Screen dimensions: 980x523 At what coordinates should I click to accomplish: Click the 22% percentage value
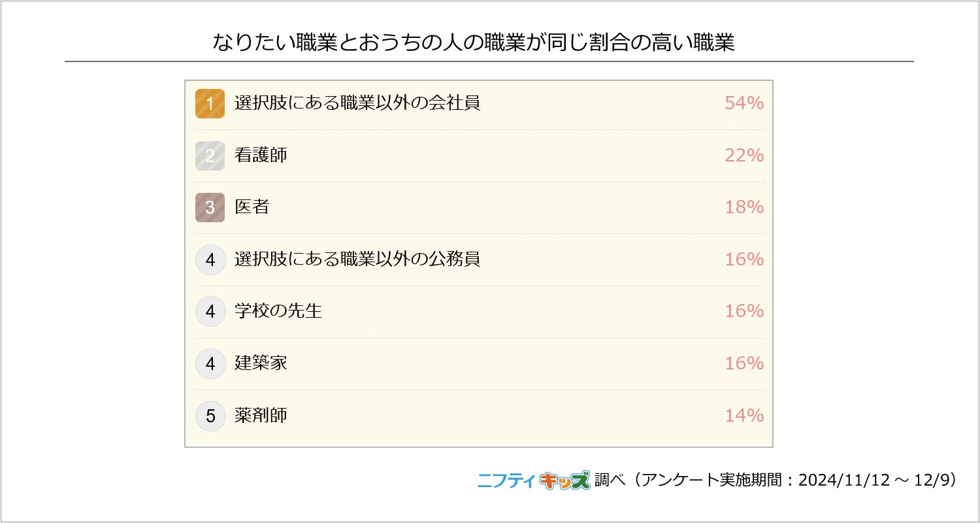744,156
